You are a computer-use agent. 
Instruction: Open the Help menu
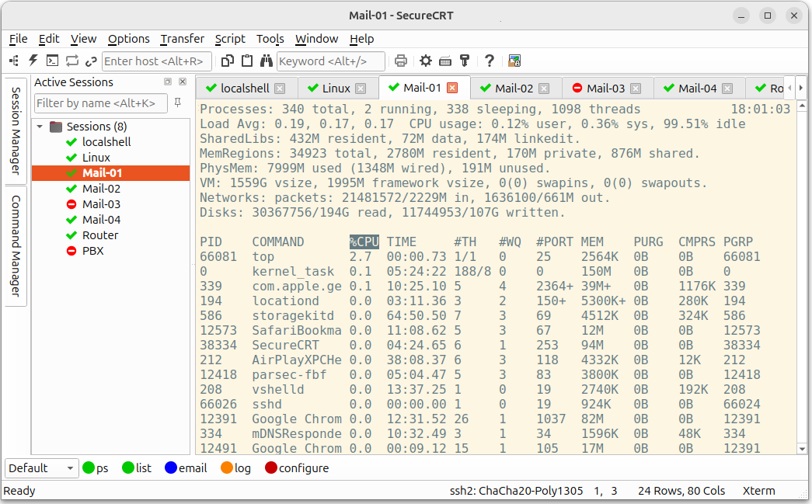coord(361,39)
